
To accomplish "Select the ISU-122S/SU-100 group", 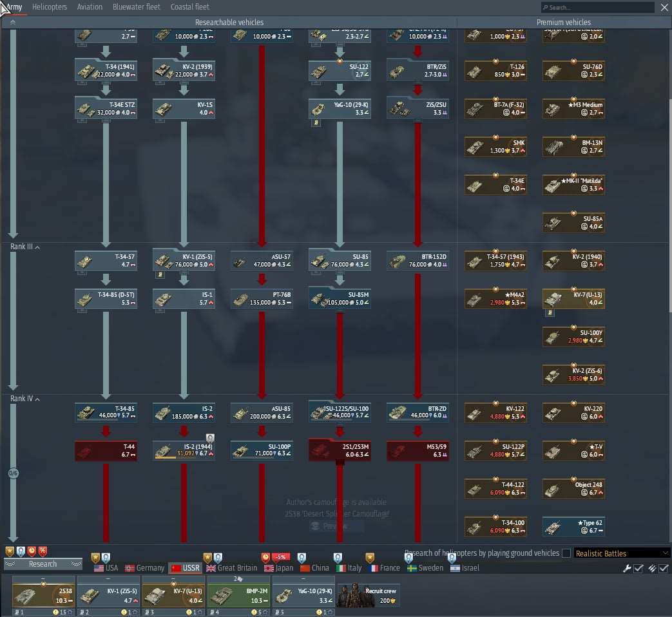I will pos(340,412).
